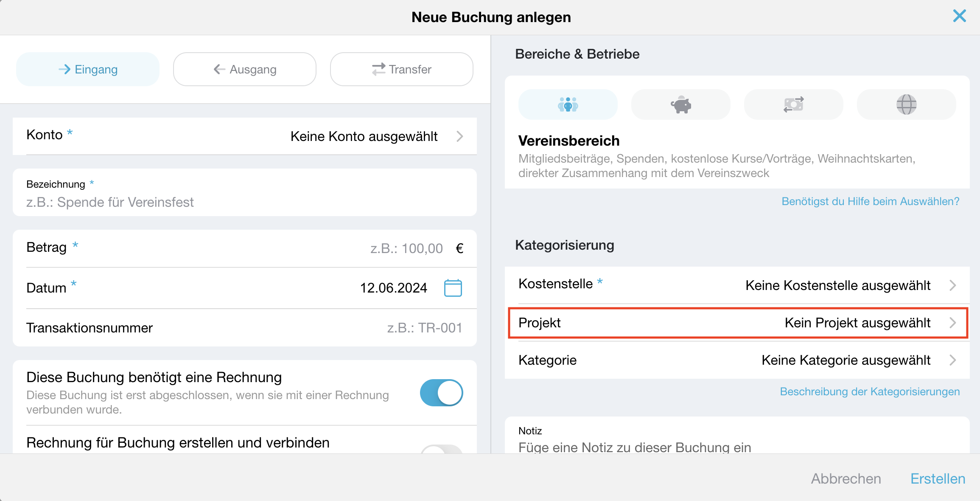
Task: Open the Kostenstelle selection chevron
Action: click(x=952, y=285)
